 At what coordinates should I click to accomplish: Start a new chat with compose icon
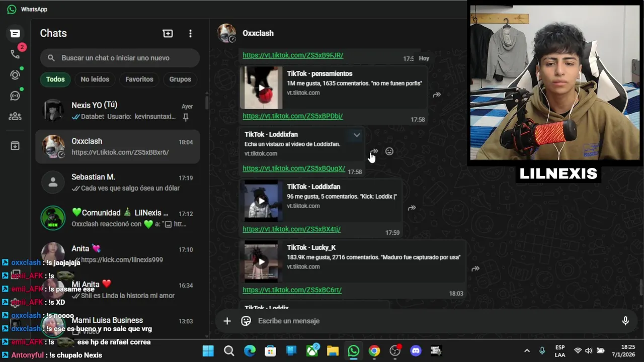click(168, 33)
